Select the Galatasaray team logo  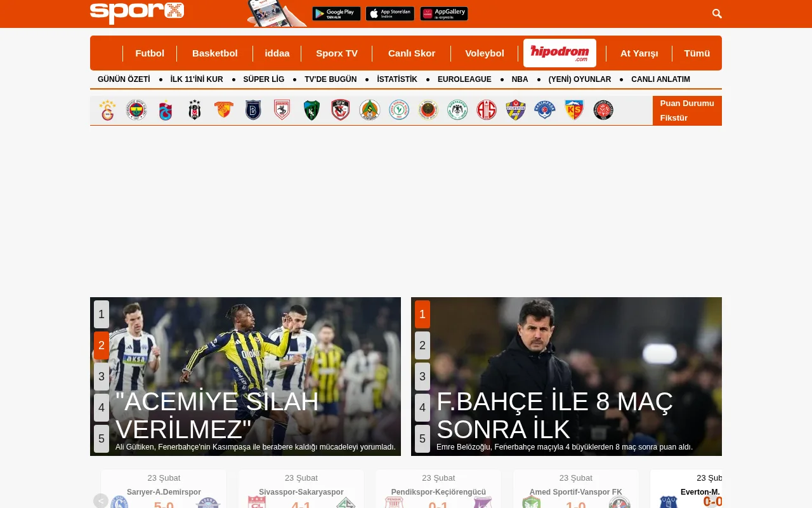coord(107,110)
